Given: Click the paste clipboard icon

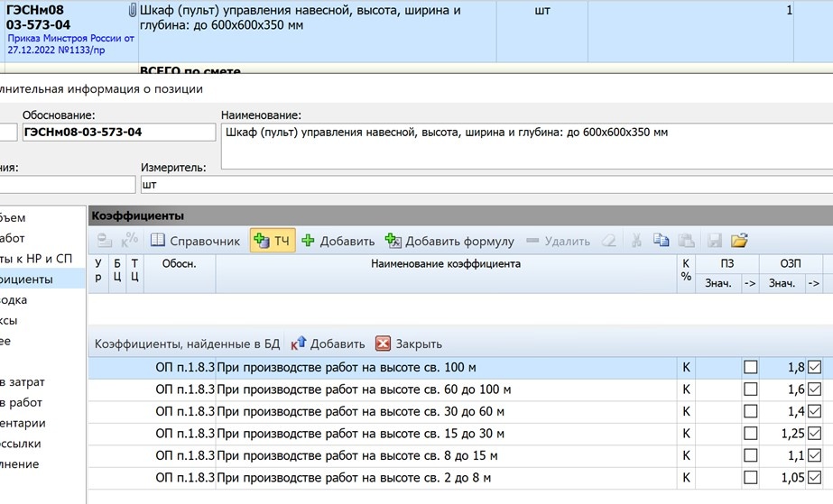Looking at the screenshot, I should click(687, 241).
